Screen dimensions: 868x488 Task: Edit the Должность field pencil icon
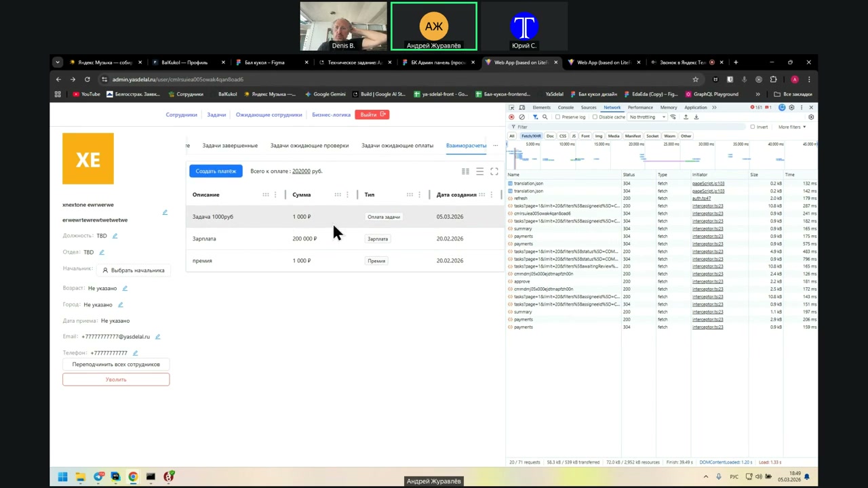pyautogui.click(x=115, y=236)
